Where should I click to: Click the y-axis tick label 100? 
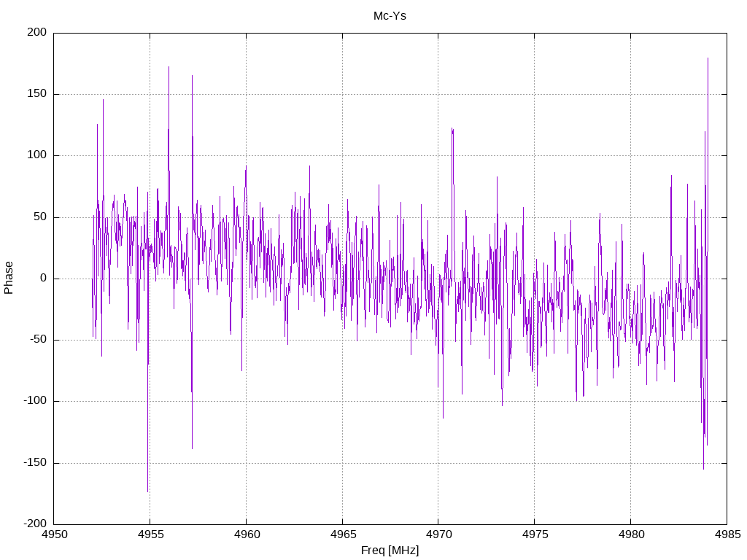[x=37, y=155]
